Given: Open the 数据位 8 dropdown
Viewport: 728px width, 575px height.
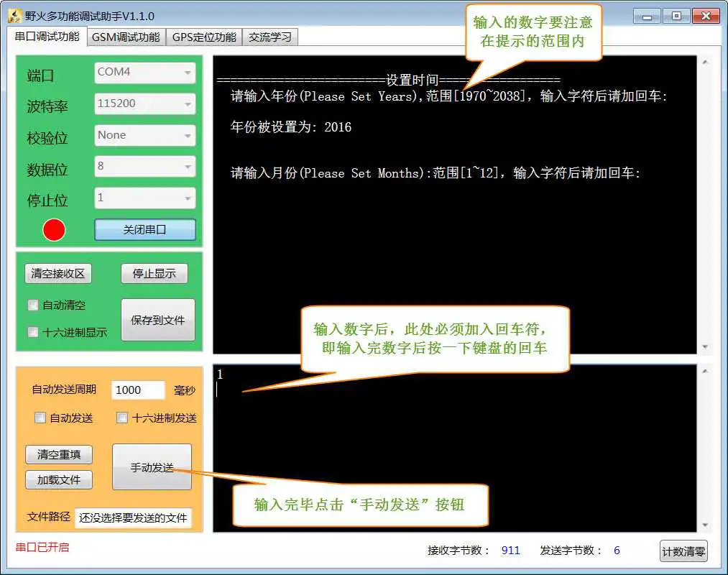Looking at the screenshot, I should [145, 166].
